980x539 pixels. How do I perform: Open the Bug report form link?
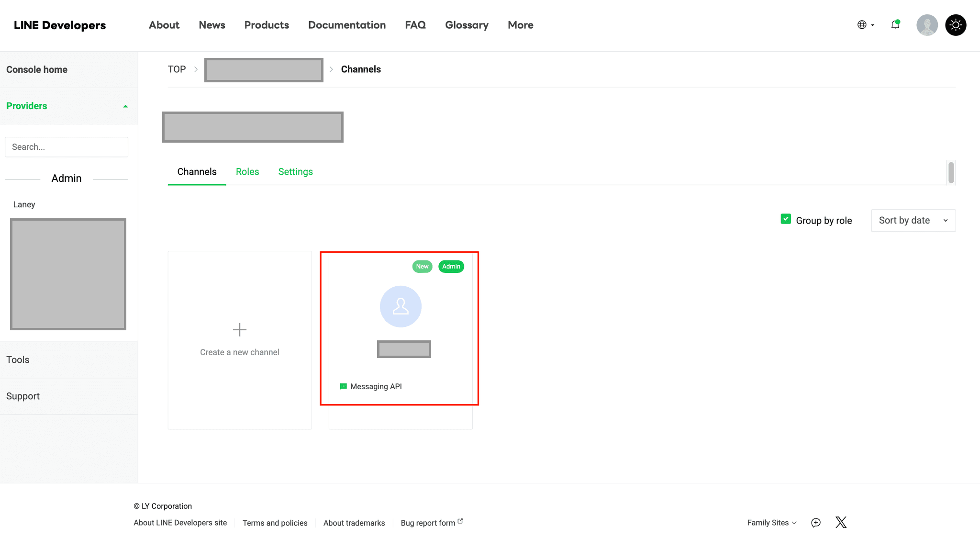[432, 523]
